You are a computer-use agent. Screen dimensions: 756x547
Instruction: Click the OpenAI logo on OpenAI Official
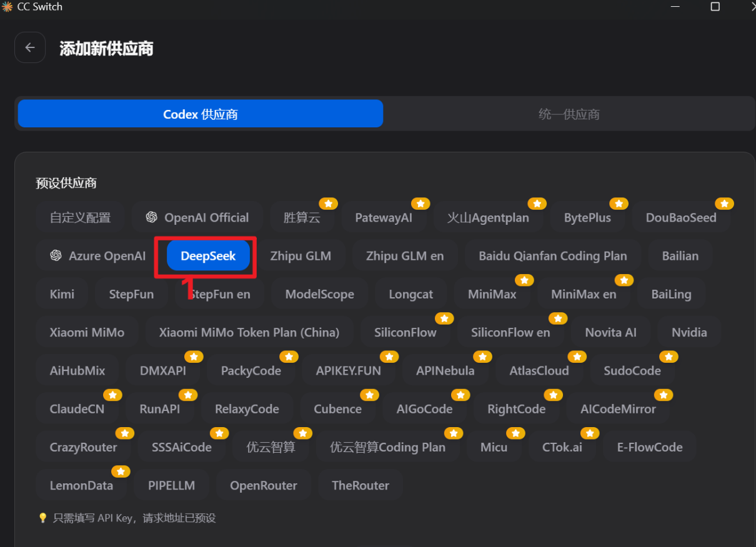point(151,217)
